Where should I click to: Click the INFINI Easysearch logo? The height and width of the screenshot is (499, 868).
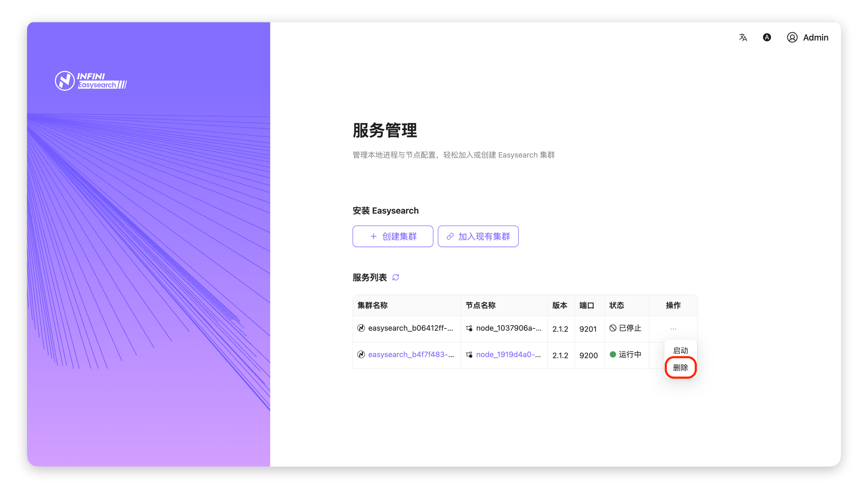tap(91, 81)
